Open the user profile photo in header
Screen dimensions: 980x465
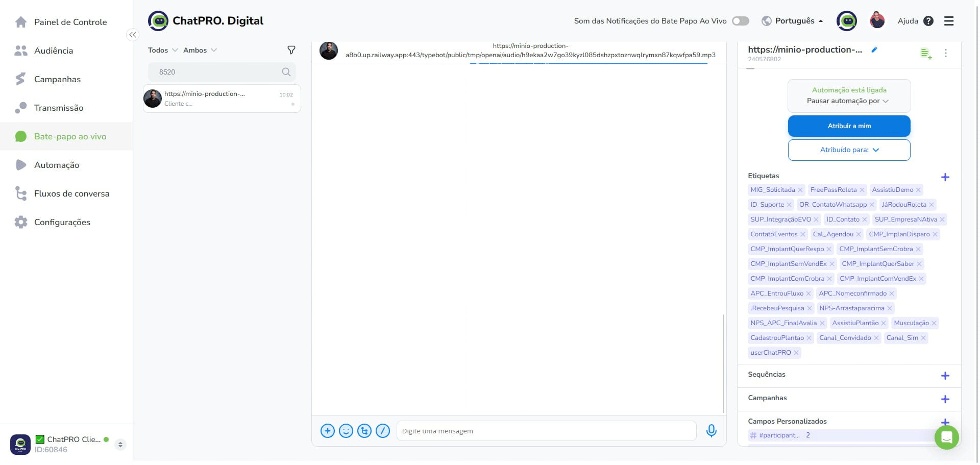[877, 20]
